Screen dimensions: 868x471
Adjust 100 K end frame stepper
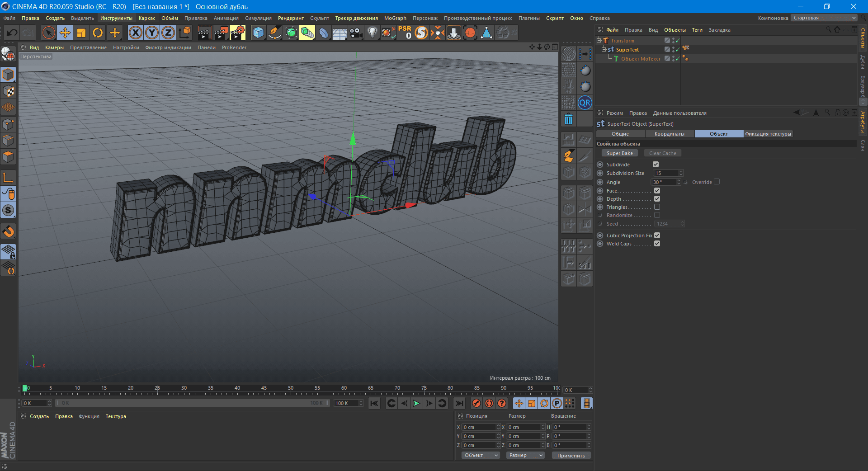(x=361, y=403)
